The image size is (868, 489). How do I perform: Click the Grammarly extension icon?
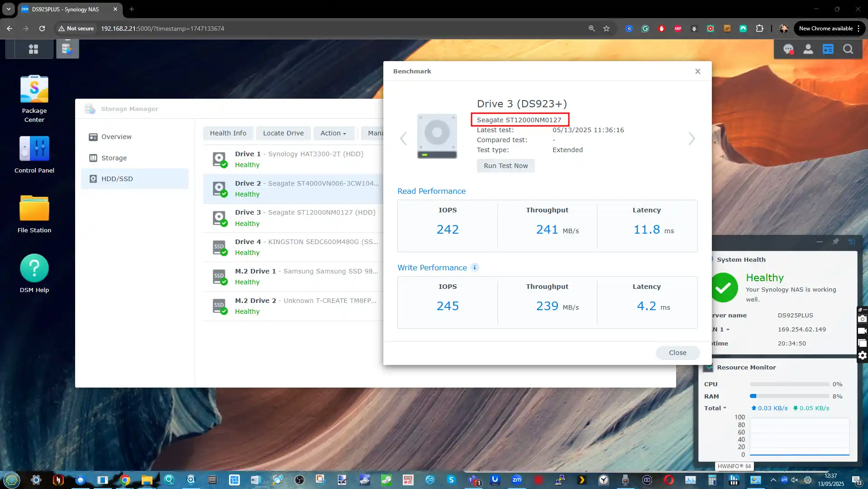(645, 29)
